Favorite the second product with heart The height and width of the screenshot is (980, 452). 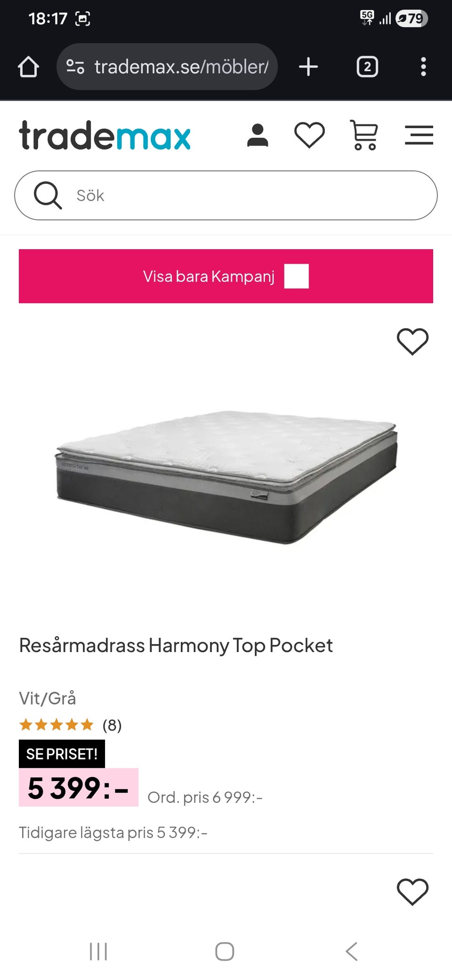point(412,891)
